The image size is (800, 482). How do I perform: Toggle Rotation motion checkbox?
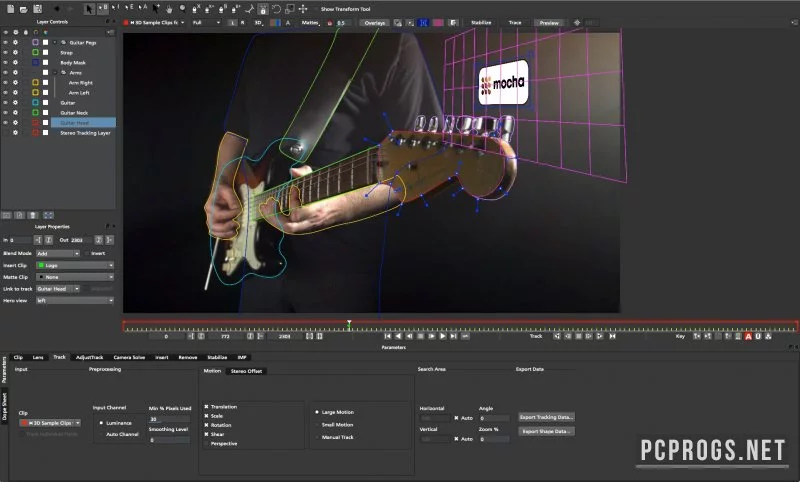click(x=206, y=425)
